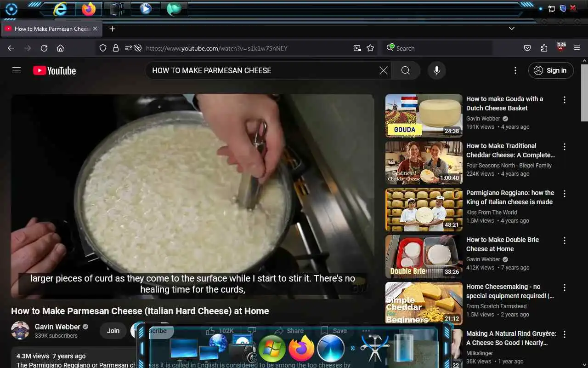The image size is (588, 368).
Task: Click the network tray icon at top right
Action: [x=551, y=9]
